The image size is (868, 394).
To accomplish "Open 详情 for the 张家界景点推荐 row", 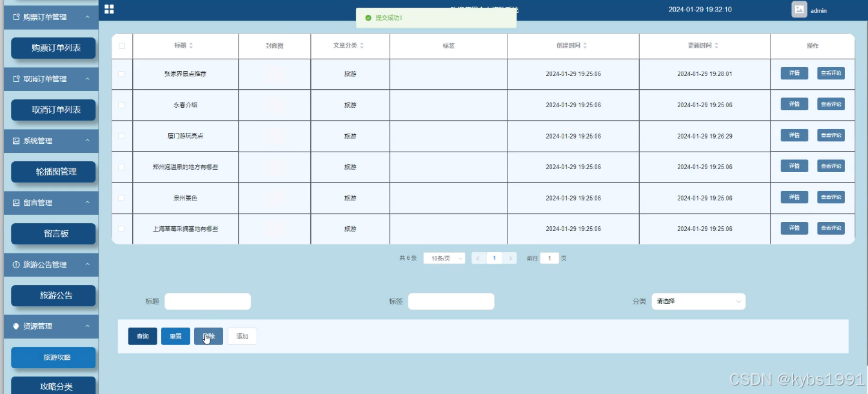I will pos(794,74).
